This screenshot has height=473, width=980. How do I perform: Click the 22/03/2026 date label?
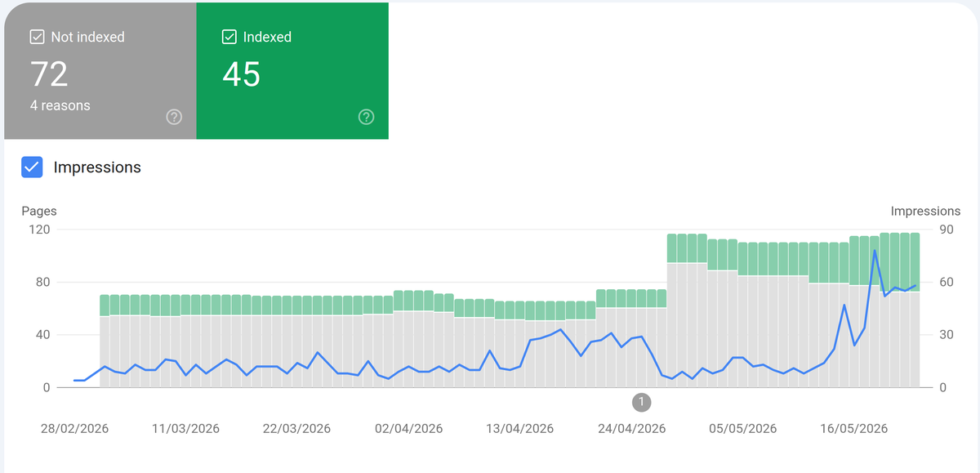coord(297,428)
